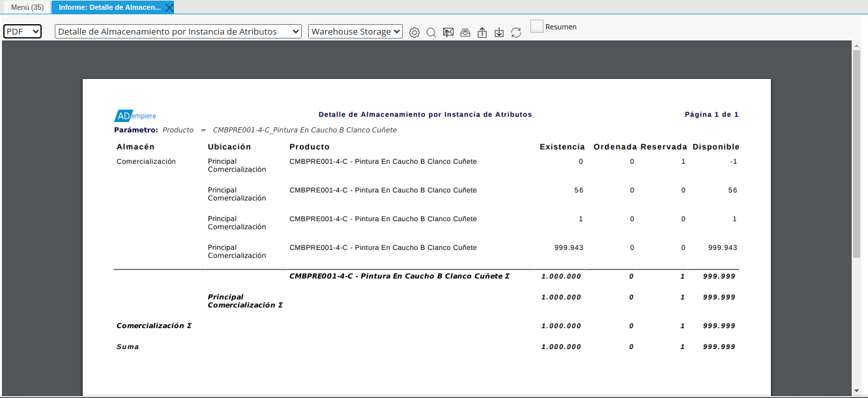Click the ADempiere logo in the report header
868x398 pixels.
(x=134, y=115)
